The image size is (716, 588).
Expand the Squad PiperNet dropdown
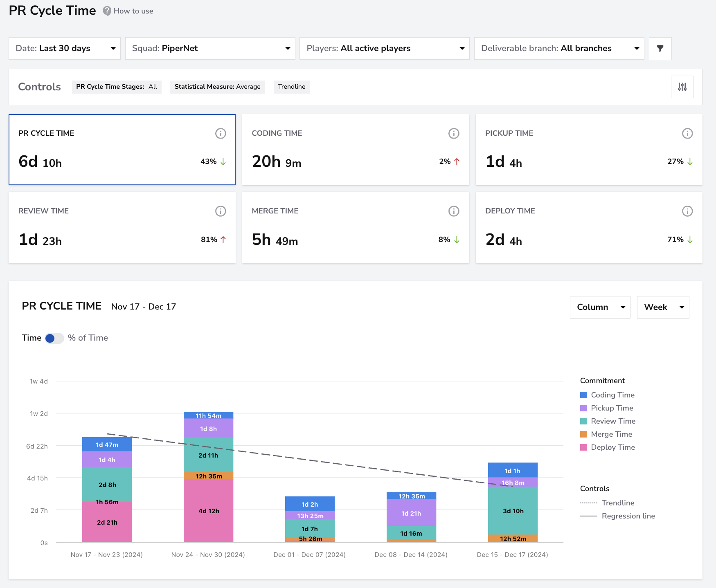(x=210, y=48)
